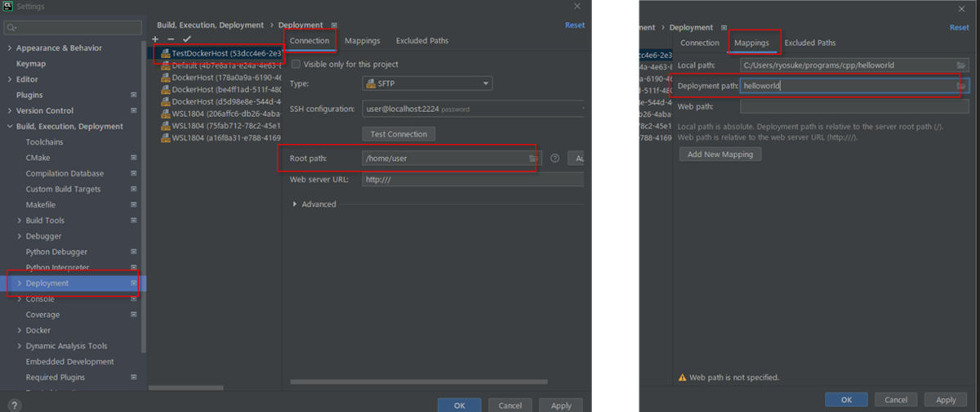
Task: Select WSL1804 (206affc6 server entry
Action: pyautogui.click(x=220, y=114)
